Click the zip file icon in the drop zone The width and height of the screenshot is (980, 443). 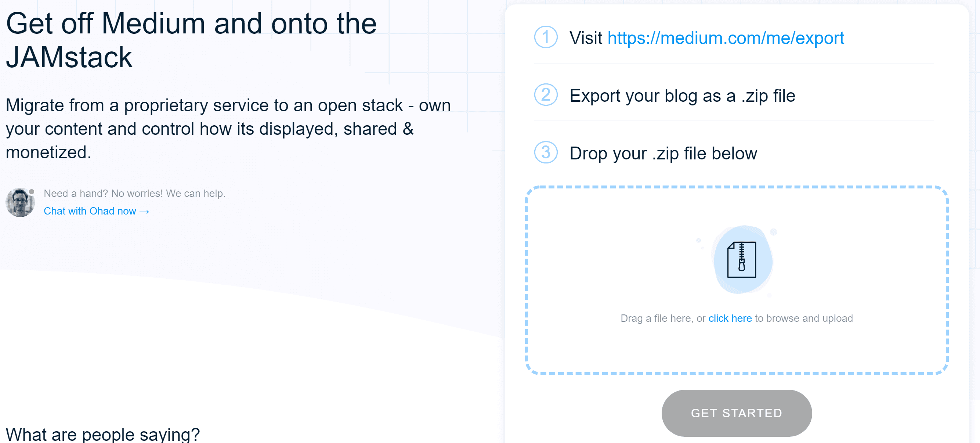741,260
